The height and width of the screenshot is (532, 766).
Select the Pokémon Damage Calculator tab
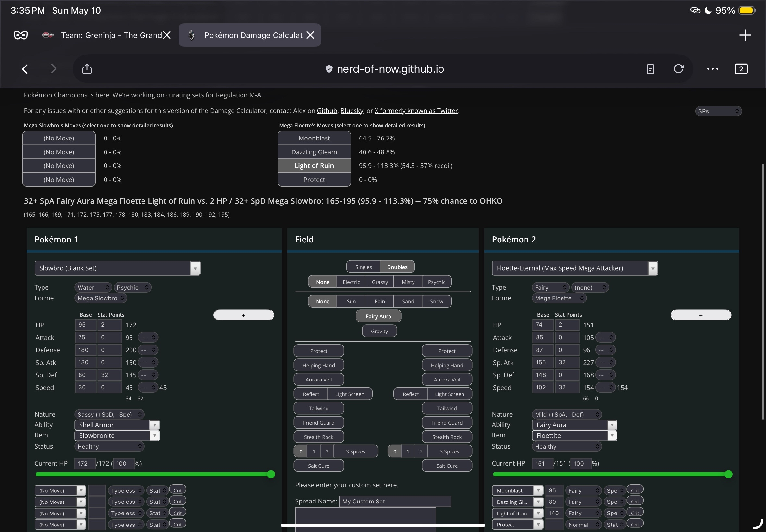click(x=250, y=35)
